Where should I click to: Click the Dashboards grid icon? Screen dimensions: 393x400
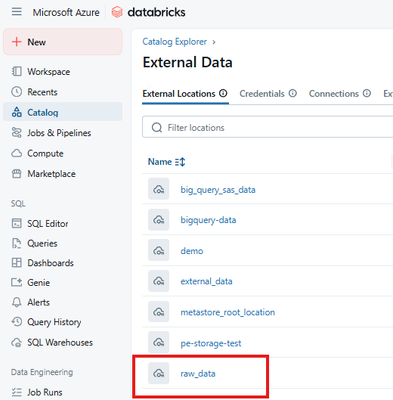tap(17, 263)
